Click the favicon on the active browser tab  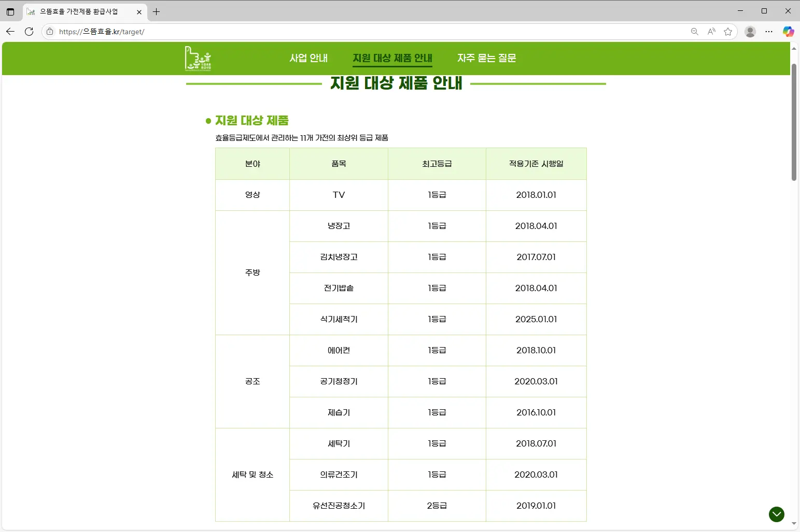click(x=31, y=11)
